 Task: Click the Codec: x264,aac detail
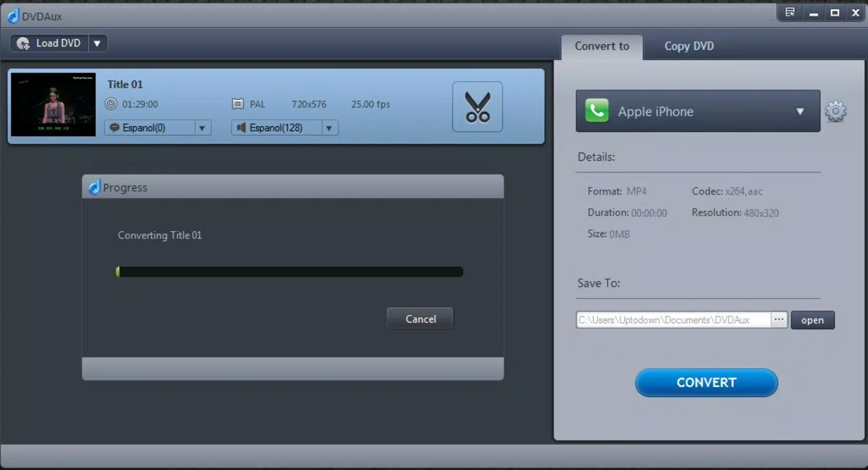728,192
